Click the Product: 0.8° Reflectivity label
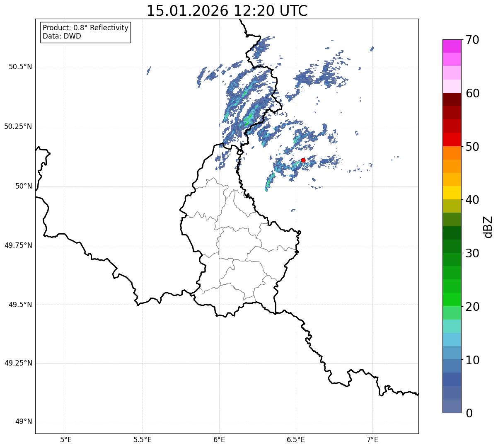This screenshot has height=448, width=498. 86,28
